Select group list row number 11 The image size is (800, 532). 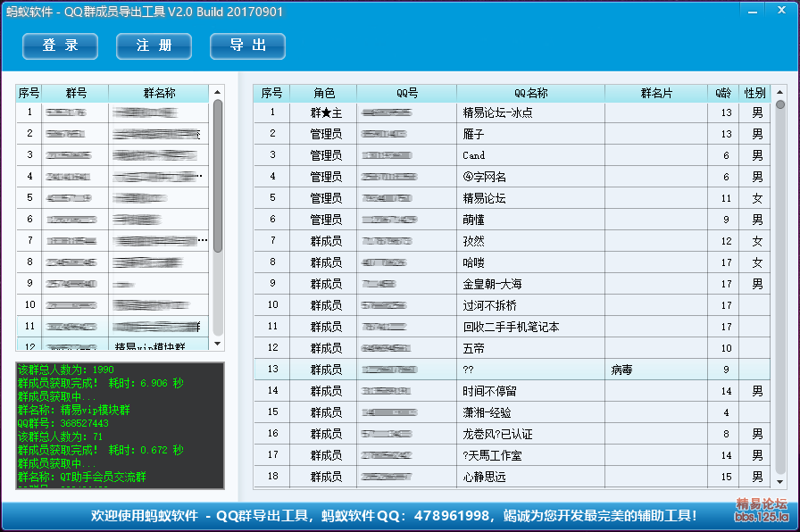(112, 327)
